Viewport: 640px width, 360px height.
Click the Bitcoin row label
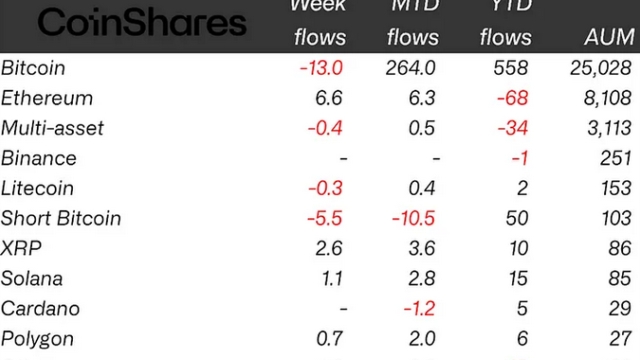33,68
